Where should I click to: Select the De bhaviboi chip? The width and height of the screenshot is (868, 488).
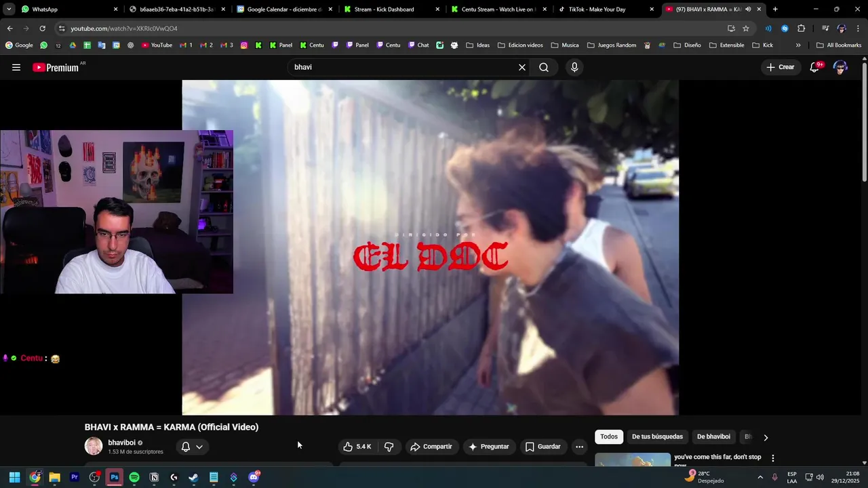coord(713,437)
